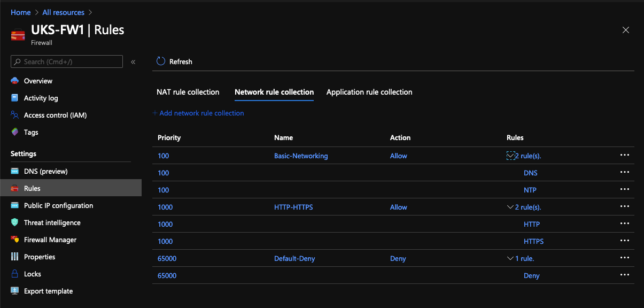The image size is (644, 308).
Task: Go to the Home breadcrumb
Action: [20, 12]
